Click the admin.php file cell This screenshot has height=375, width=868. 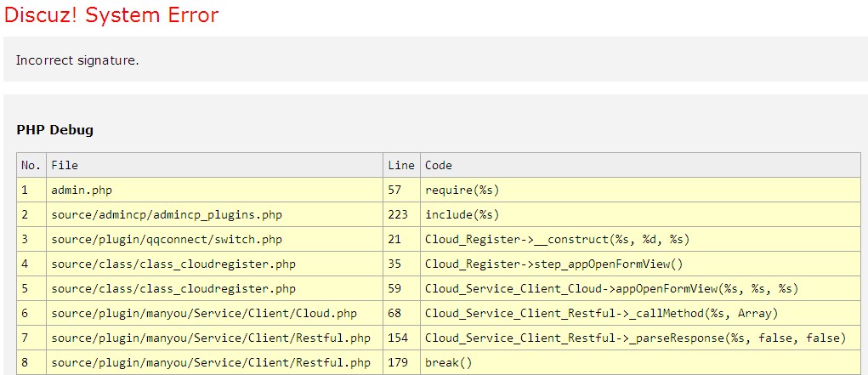[x=215, y=190]
